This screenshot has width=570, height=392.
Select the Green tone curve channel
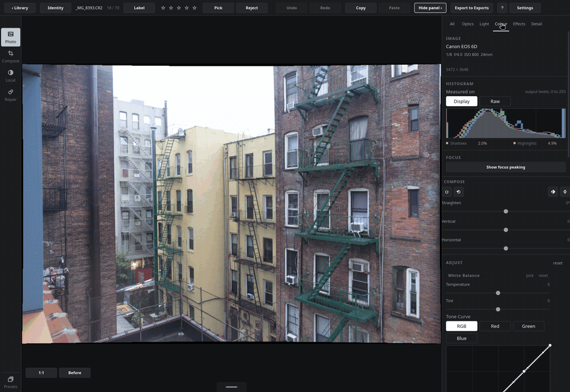[x=528, y=326]
